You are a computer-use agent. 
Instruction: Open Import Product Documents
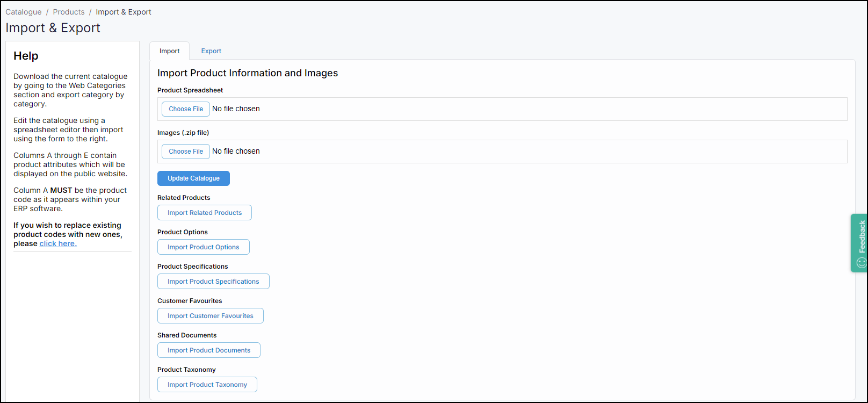(x=208, y=350)
